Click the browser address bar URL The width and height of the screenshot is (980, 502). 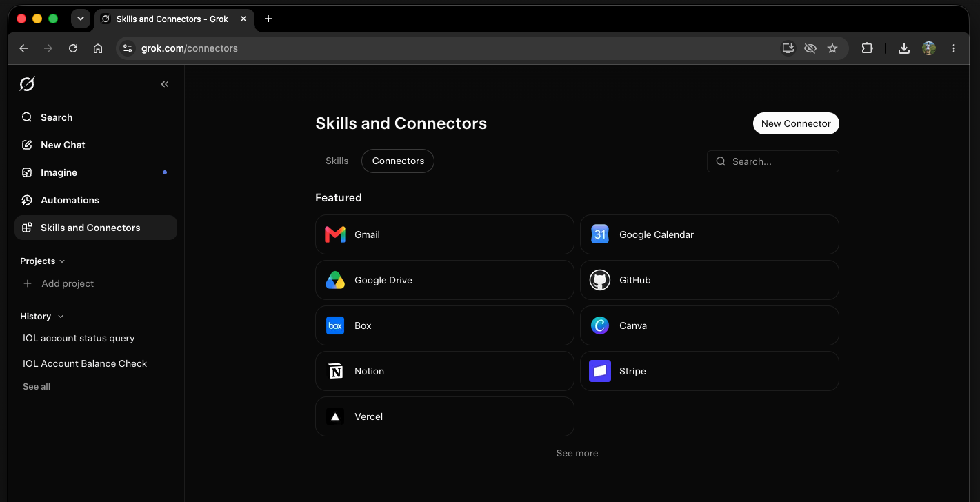point(190,48)
